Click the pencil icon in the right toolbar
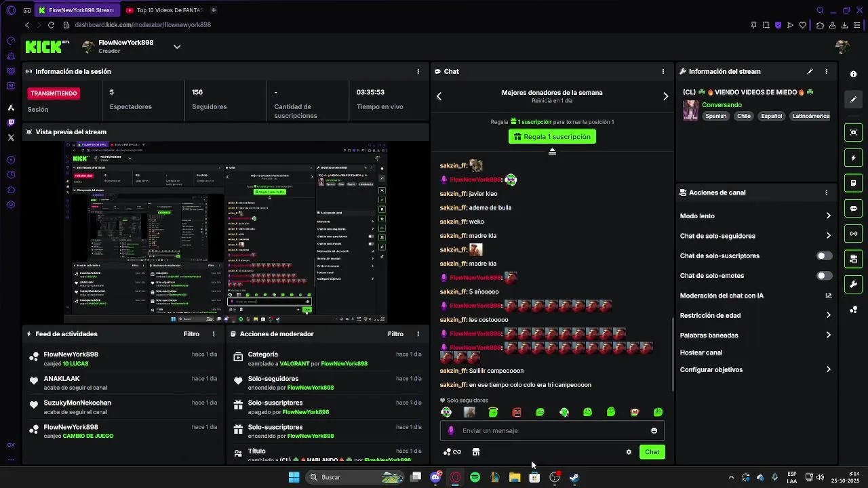The width and height of the screenshot is (868, 488). pyautogui.click(x=854, y=100)
